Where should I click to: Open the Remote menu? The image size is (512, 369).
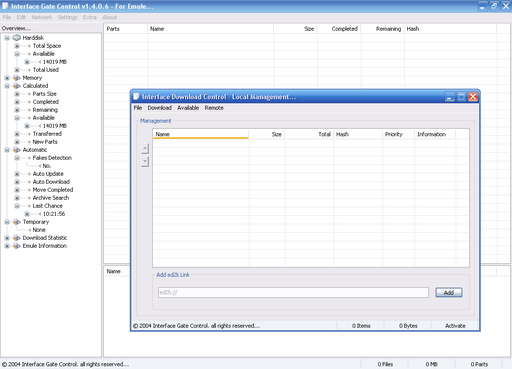[214, 108]
